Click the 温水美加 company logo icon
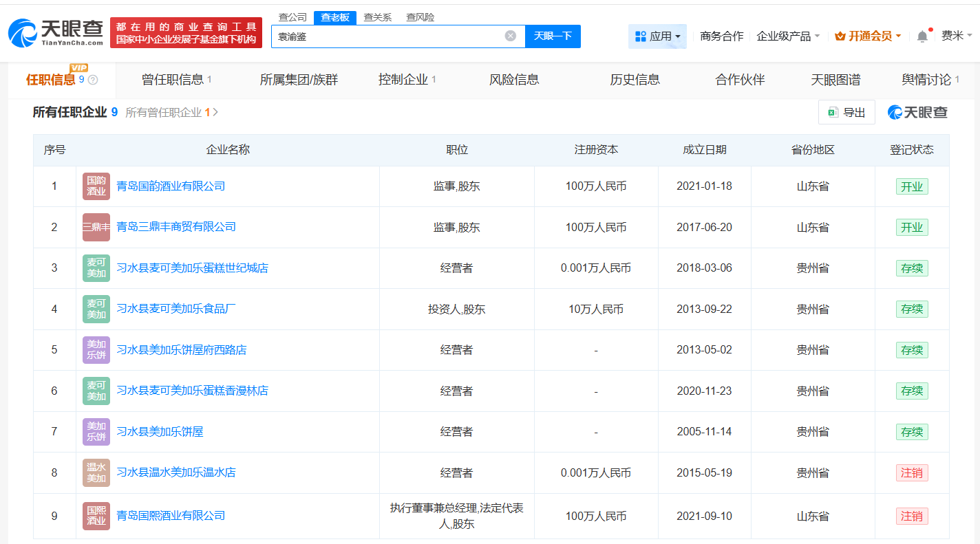Viewport: 980px width, 544px height. pos(96,472)
